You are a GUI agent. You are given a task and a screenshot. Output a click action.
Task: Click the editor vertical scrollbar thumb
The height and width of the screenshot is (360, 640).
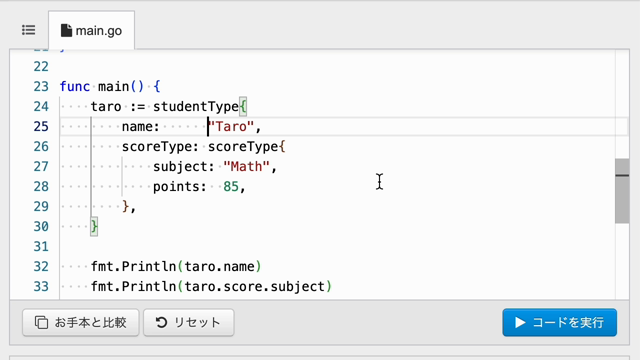(622, 191)
